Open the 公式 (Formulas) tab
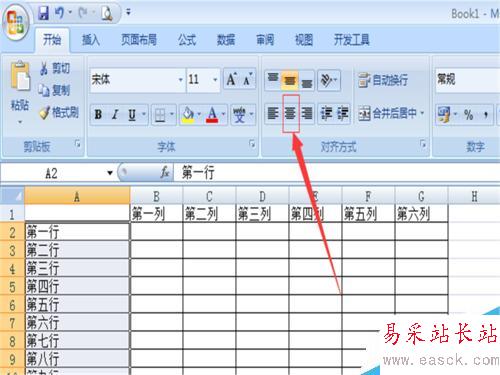The height and width of the screenshot is (375, 500). click(187, 40)
